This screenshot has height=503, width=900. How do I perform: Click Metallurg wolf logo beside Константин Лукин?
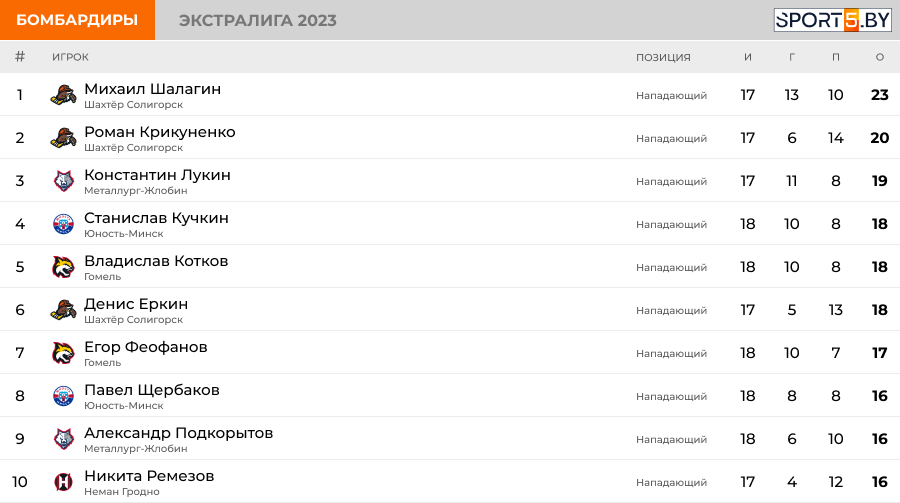64,182
